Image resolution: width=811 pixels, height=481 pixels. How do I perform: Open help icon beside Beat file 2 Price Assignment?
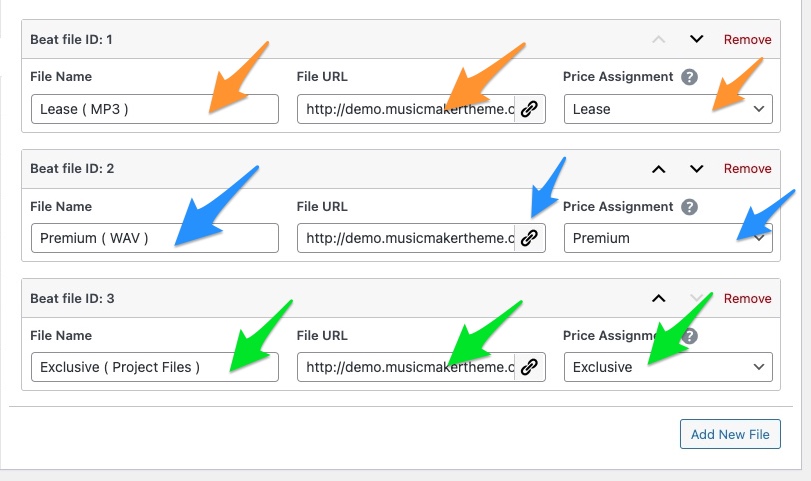(689, 207)
